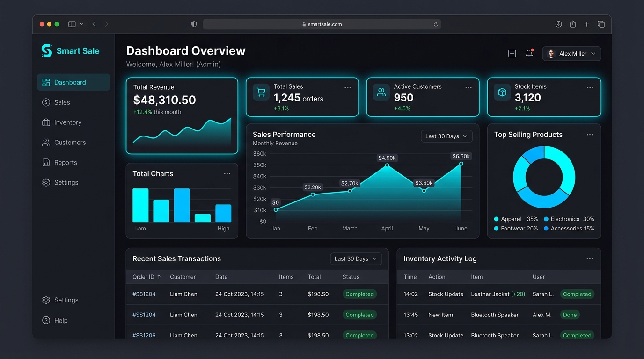Image resolution: width=644 pixels, height=359 pixels.
Task: Open the Total Sales card options menu
Action: coord(348,87)
